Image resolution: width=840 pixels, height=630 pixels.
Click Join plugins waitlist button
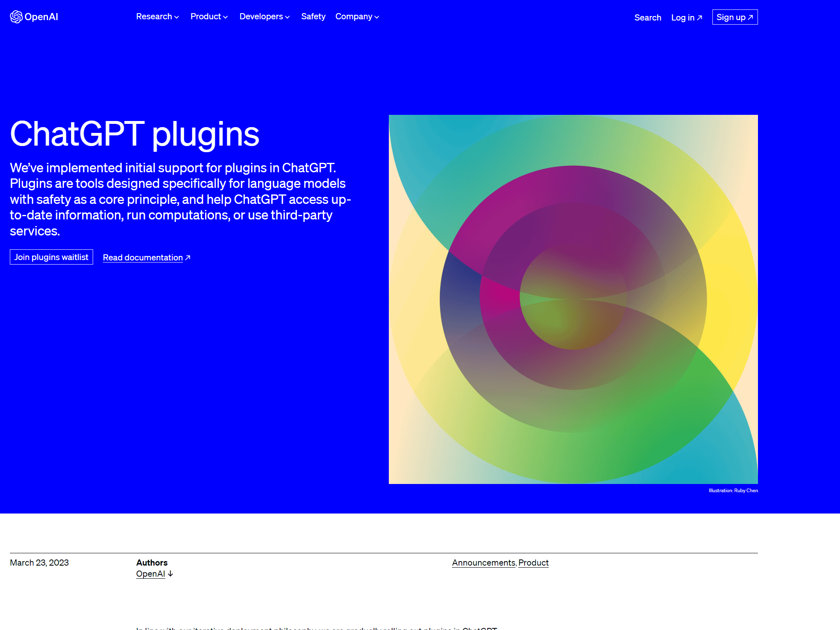pyautogui.click(x=51, y=257)
